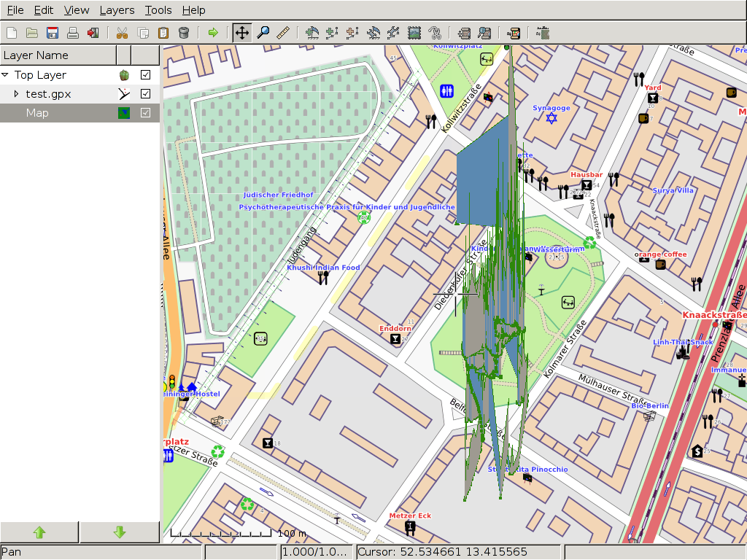Click the Save (floppy disk) icon
The image size is (747, 560).
[x=53, y=33]
